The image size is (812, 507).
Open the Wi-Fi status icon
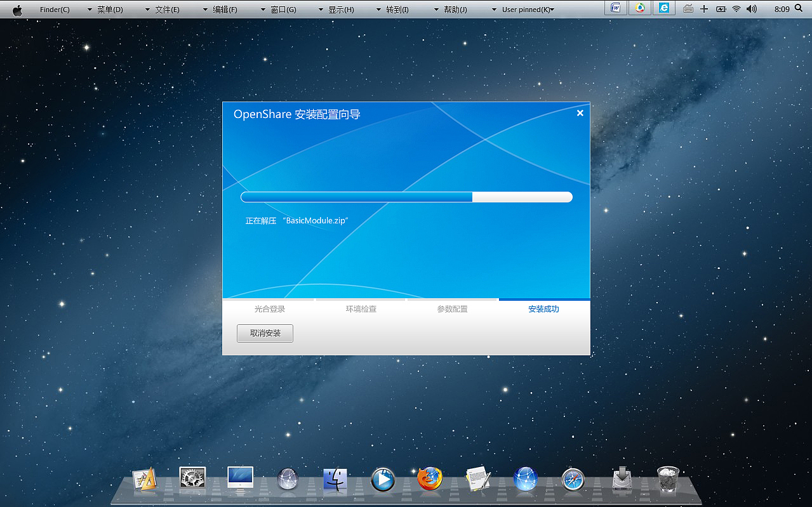coord(736,9)
